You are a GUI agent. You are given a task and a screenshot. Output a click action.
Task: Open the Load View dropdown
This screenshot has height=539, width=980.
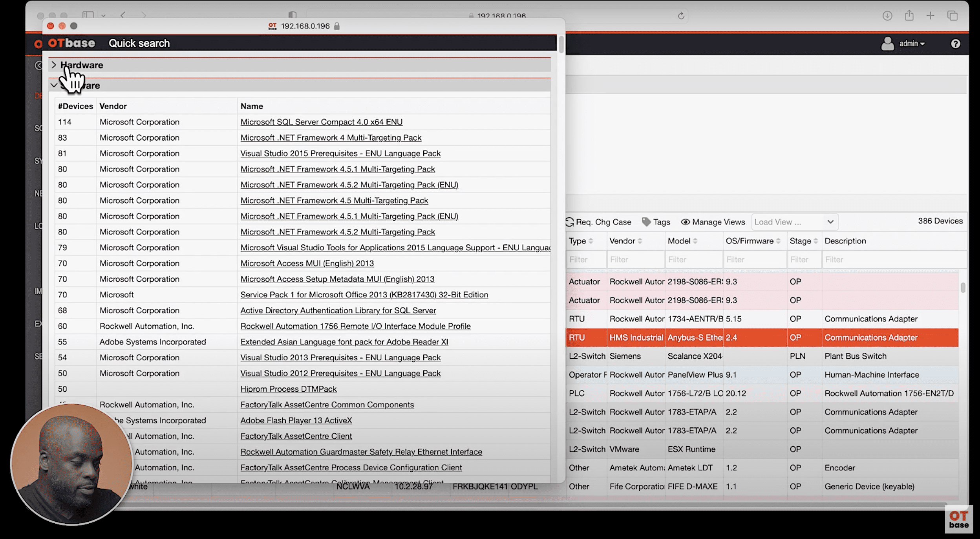pyautogui.click(x=795, y=222)
